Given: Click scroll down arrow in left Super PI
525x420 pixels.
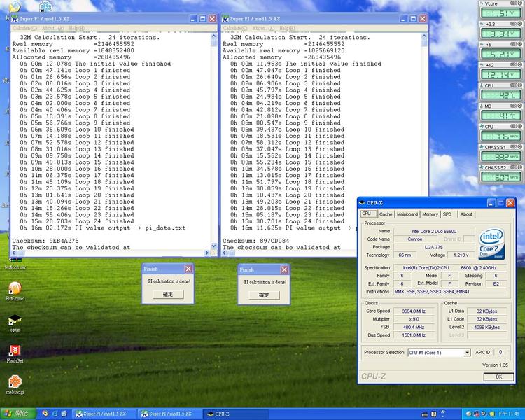Looking at the screenshot, I should coord(214,246).
